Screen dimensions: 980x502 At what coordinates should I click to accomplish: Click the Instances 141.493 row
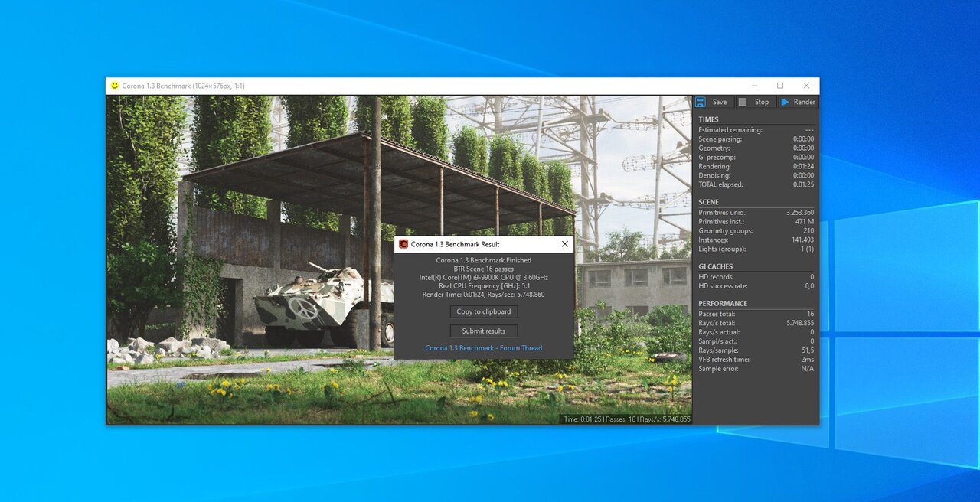pyautogui.click(x=756, y=240)
